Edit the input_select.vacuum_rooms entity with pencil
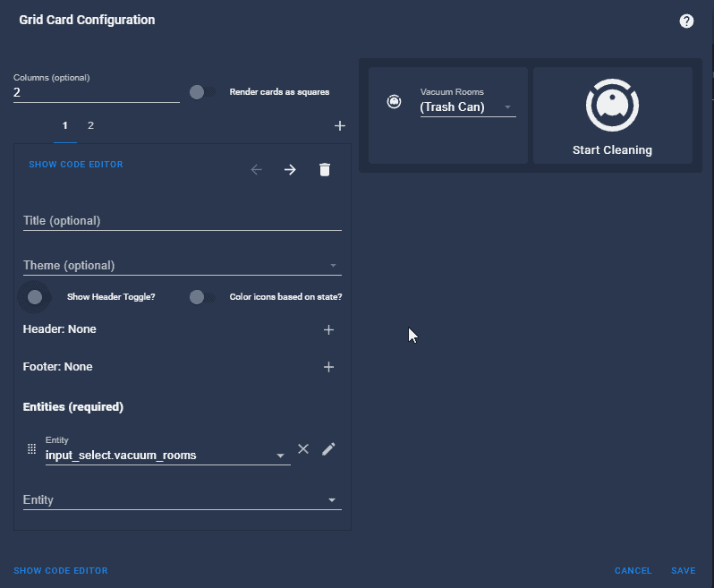 328,449
